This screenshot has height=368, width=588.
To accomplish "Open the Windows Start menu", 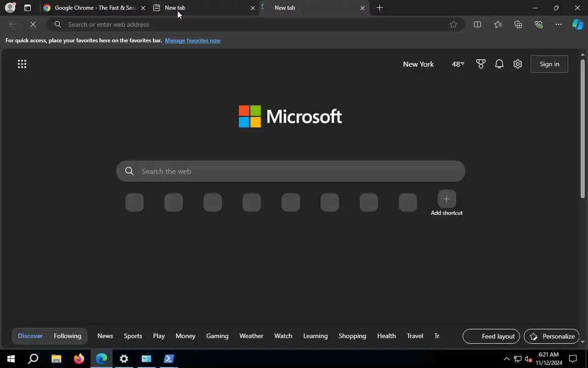I will (x=11, y=359).
